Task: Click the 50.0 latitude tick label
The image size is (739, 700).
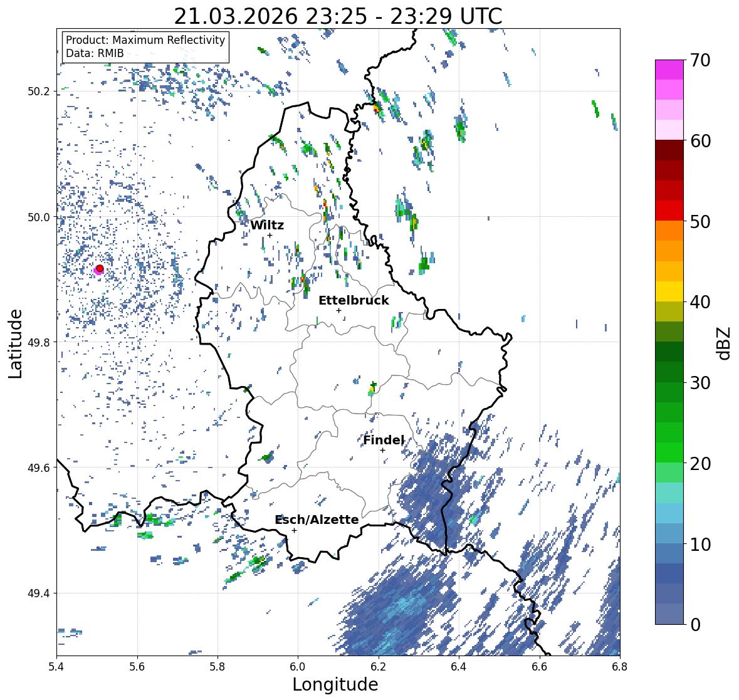Action: [39, 217]
